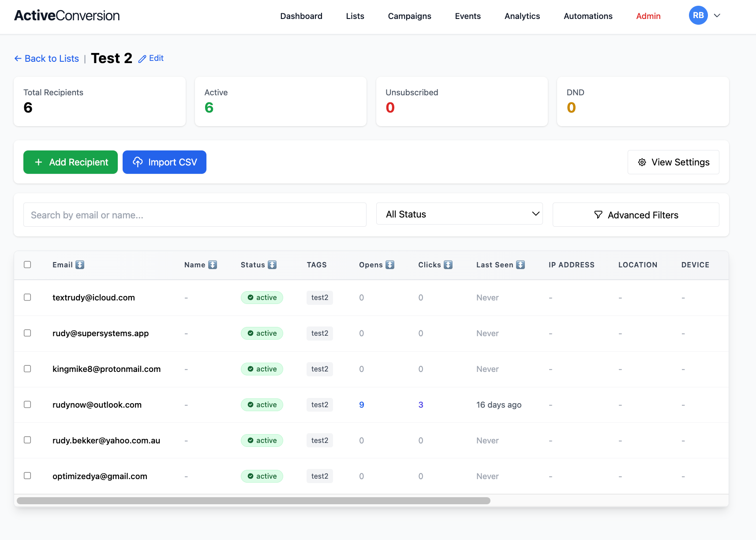
Task: Sort by Clicks column icon
Action: point(448,265)
